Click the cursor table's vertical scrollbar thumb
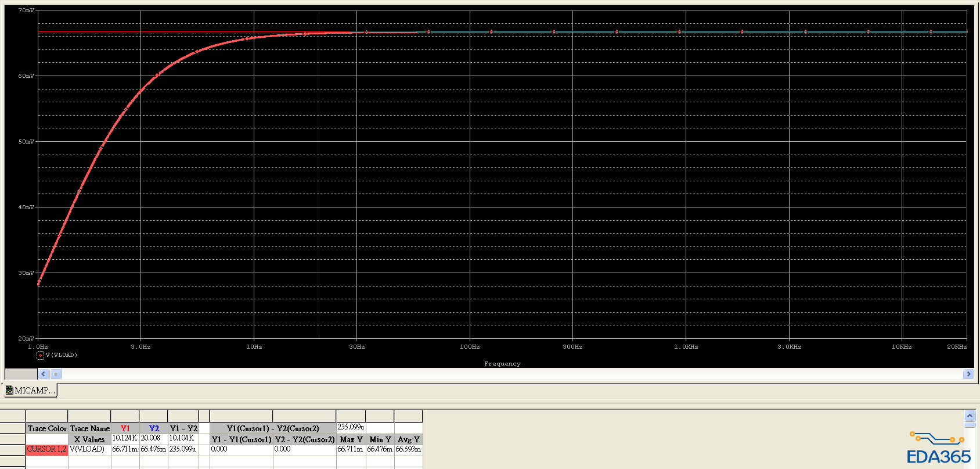Viewport: 980px width, 469px height. coord(970,425)
